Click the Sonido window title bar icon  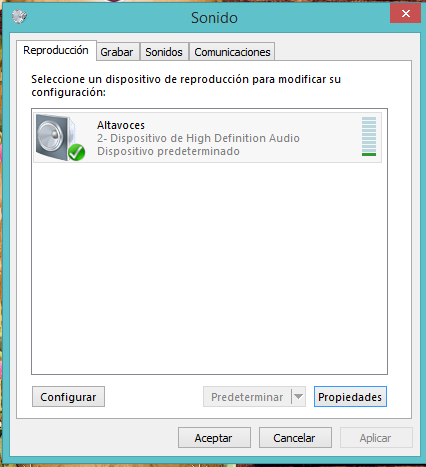(x=19, y=16)
